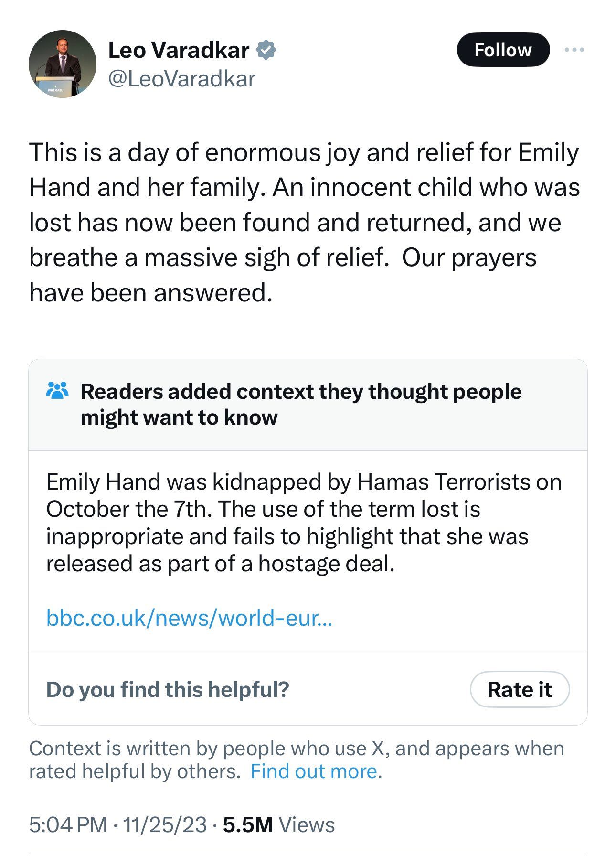Image resolution: width=616 pixels, height=856 pixels.
Task: Click the 5:04 PM timestamp
Action: [68, 825]
